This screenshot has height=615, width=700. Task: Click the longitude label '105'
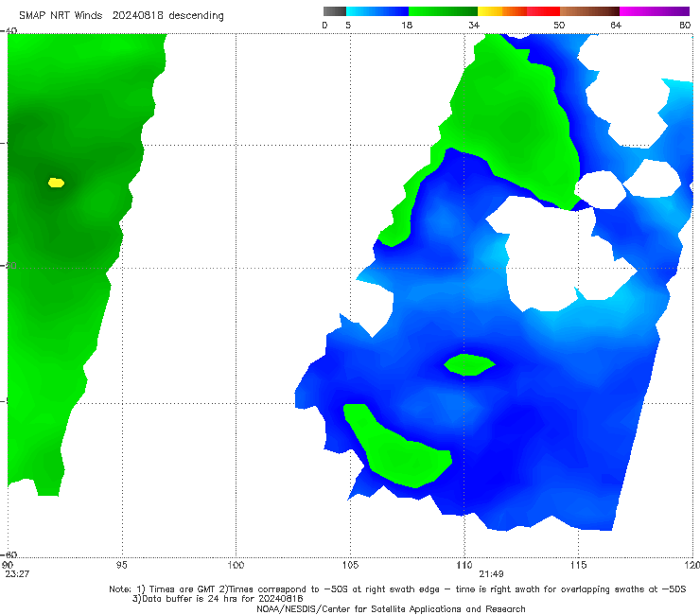(x=350, y=565)
